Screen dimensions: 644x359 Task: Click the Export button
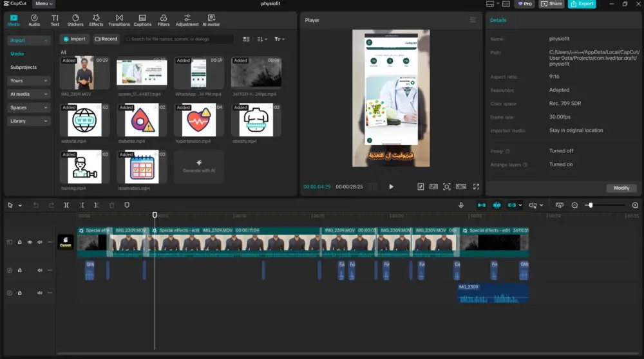coord(582,4)
